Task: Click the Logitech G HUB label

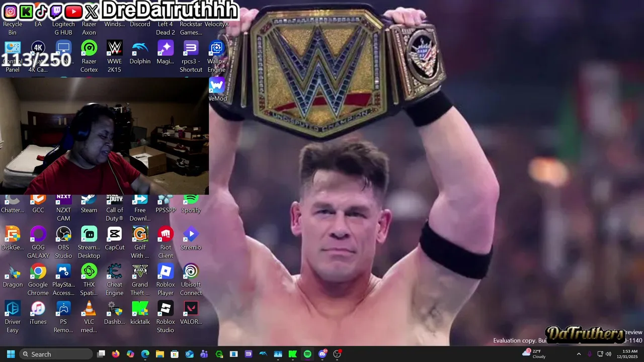Action: tap(63, 28)
